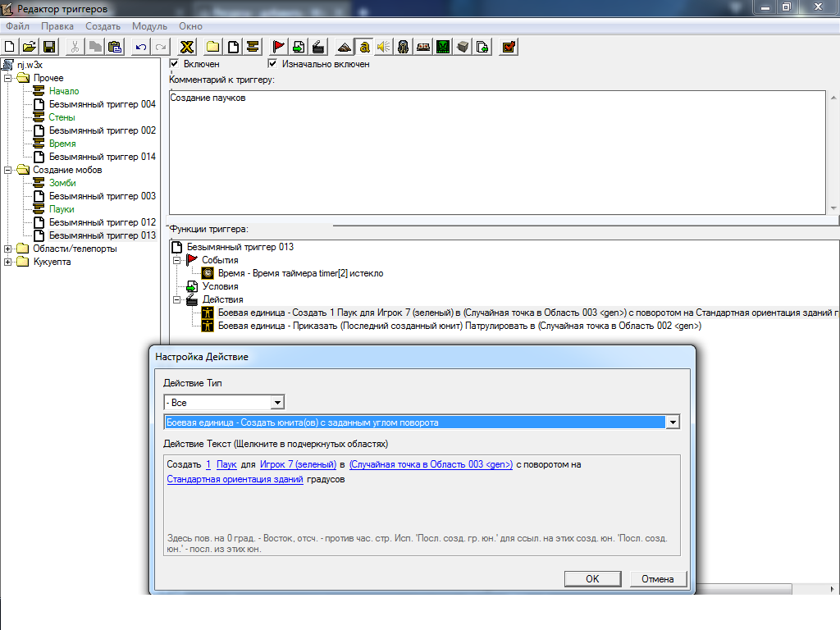Click the Cut scissors icon

[x=75, y=47]
